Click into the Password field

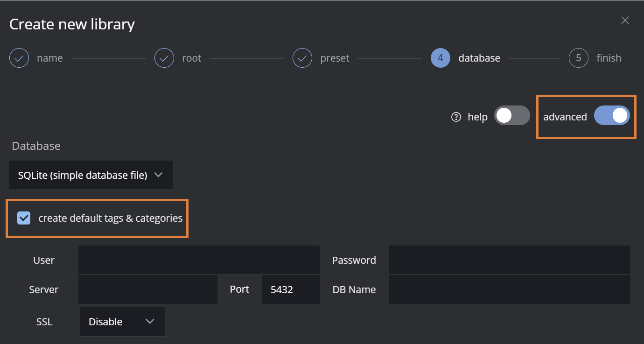click(x=509, y=260)
